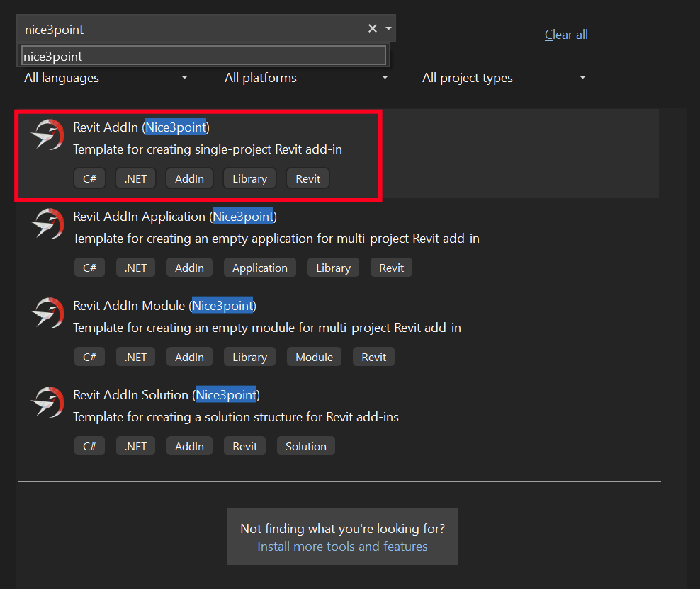This screenshot has width=700, height=589.
Task: Expand the search history dropdown arrow
Action: 388,29
